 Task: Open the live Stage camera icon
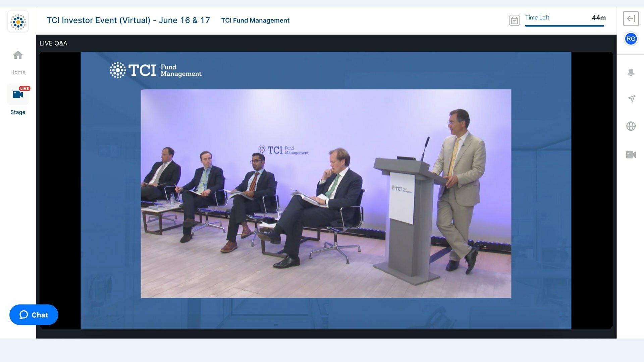click(18, 94)
